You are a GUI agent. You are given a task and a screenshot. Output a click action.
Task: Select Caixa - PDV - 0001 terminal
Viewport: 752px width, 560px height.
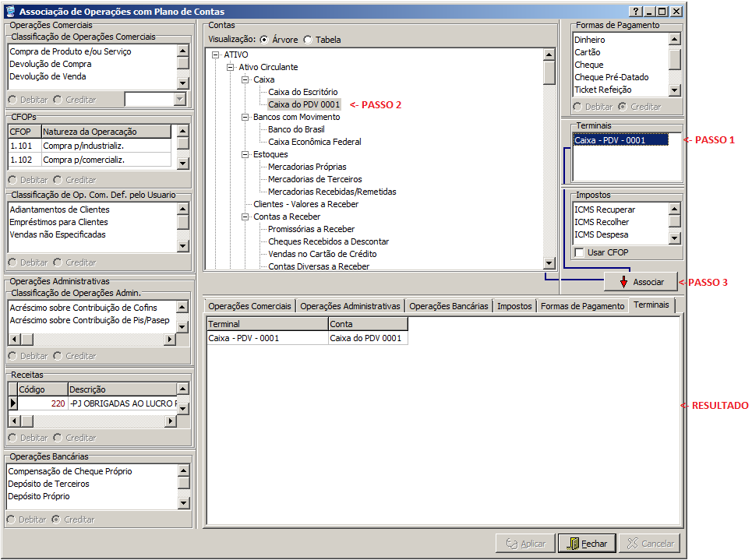pos(610,140)
